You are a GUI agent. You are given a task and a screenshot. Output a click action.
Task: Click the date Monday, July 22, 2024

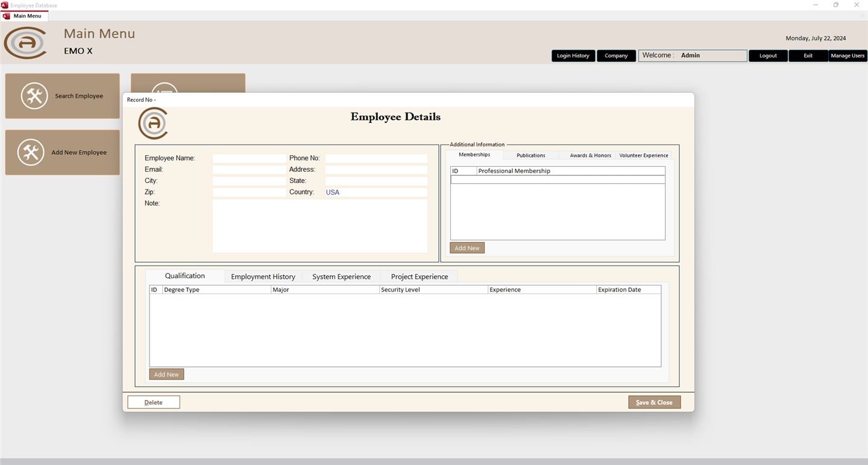tap(816, 38)
